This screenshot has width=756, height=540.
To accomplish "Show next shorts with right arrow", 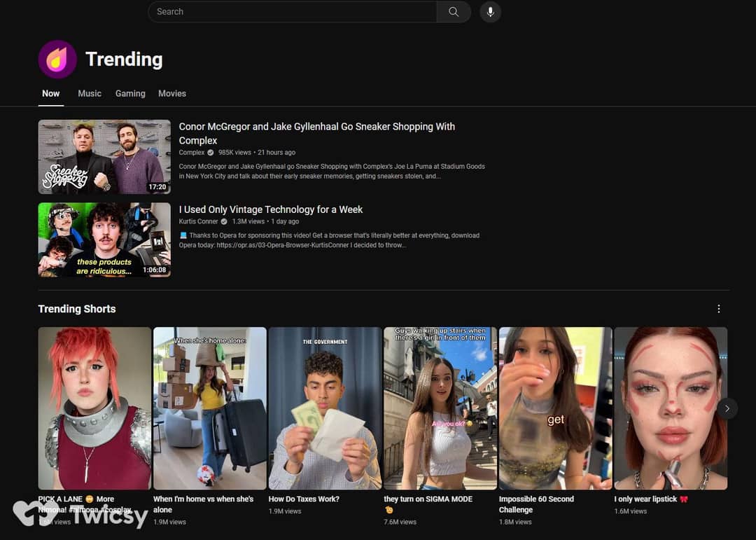I will pyautogui.click(x=727, y=409).
